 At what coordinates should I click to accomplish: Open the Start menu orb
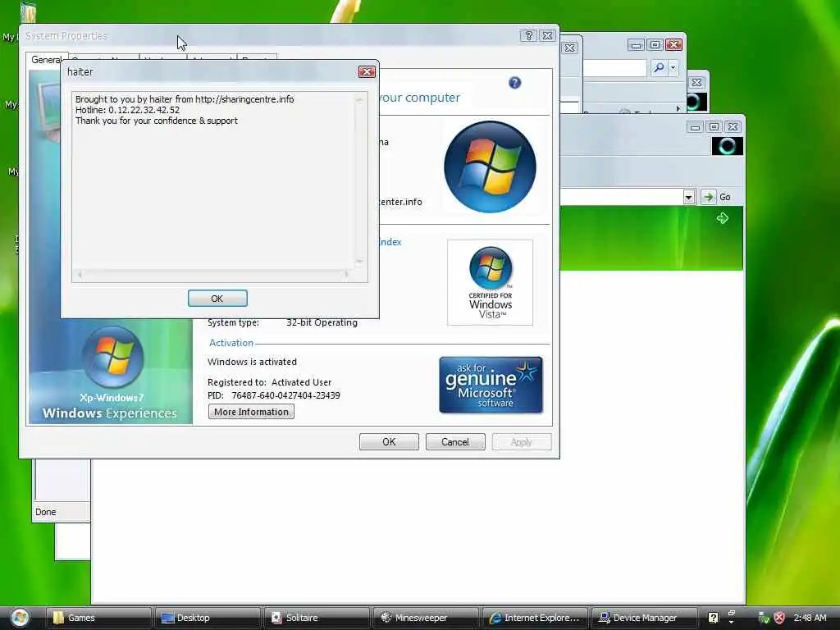coord(20,618)
